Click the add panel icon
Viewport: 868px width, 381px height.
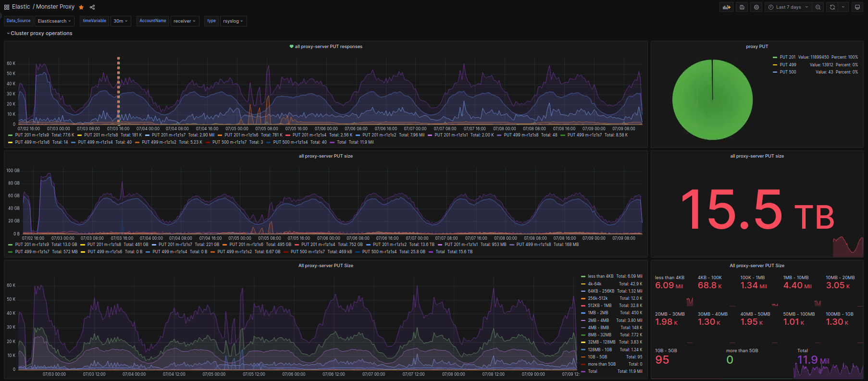coord(726,7)
